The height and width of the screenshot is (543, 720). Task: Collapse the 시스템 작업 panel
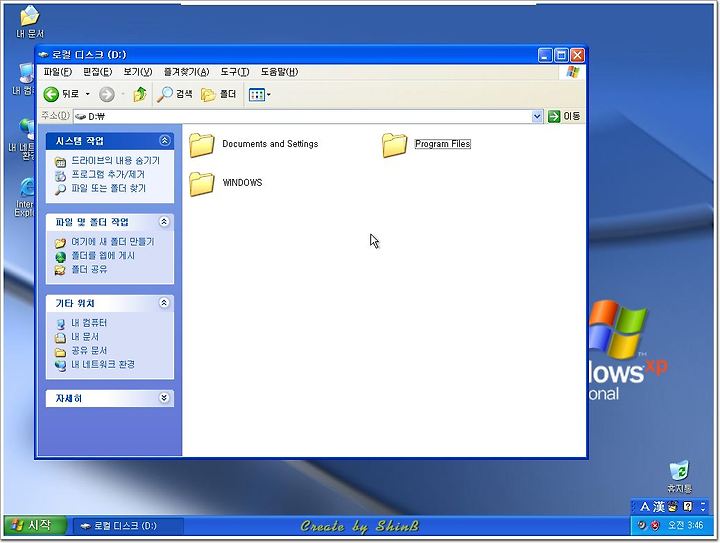coord(164,140)
